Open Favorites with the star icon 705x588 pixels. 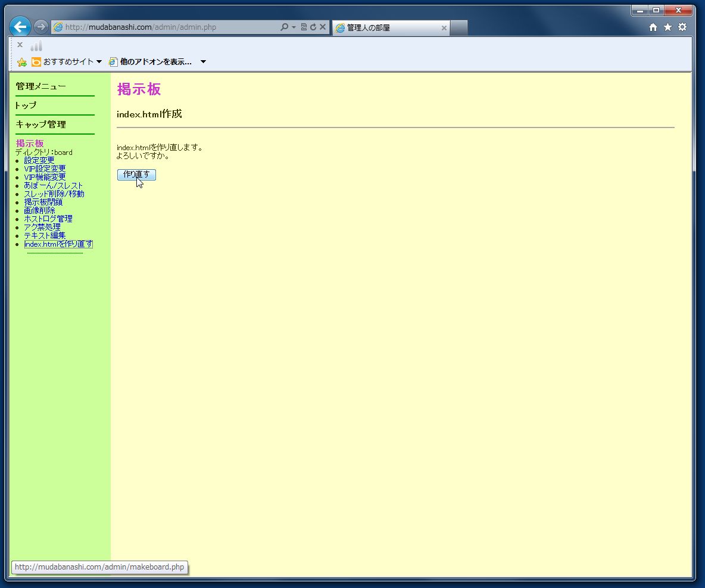pos(667,27)
